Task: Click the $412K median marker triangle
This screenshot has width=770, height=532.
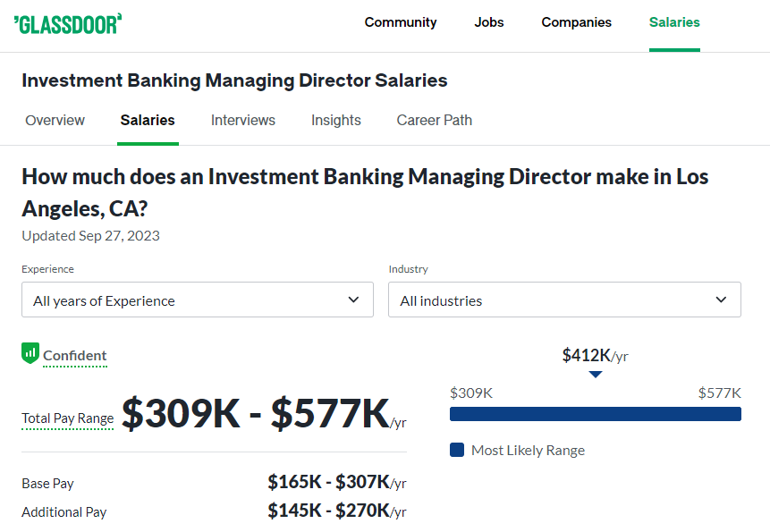Action: pyautogui.click(x=596, y=375)
